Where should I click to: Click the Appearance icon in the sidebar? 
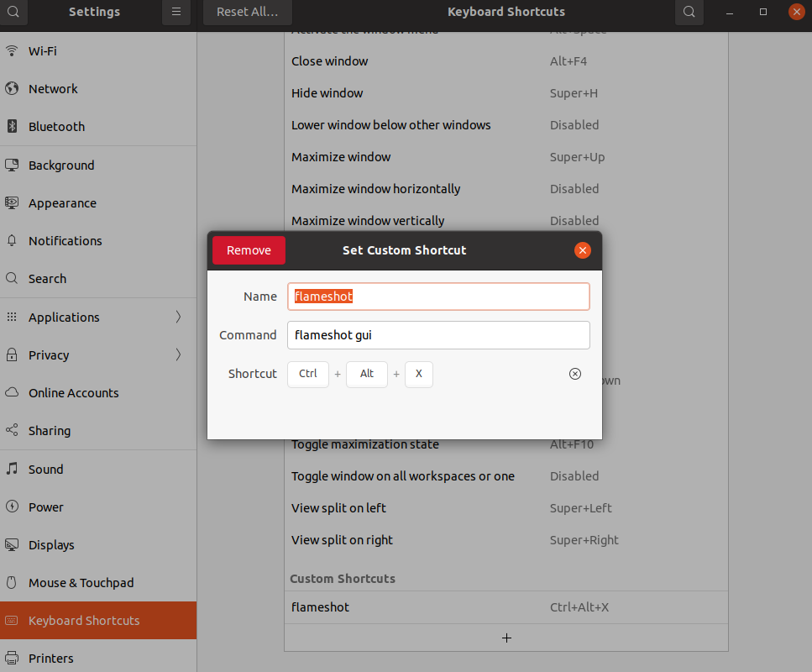[x=12, y=203]
